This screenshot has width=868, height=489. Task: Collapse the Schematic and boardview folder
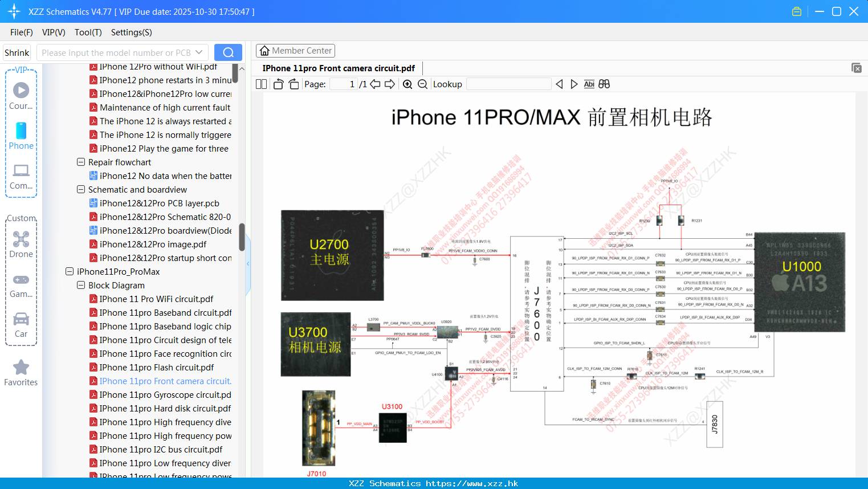[x=81, y=189]
